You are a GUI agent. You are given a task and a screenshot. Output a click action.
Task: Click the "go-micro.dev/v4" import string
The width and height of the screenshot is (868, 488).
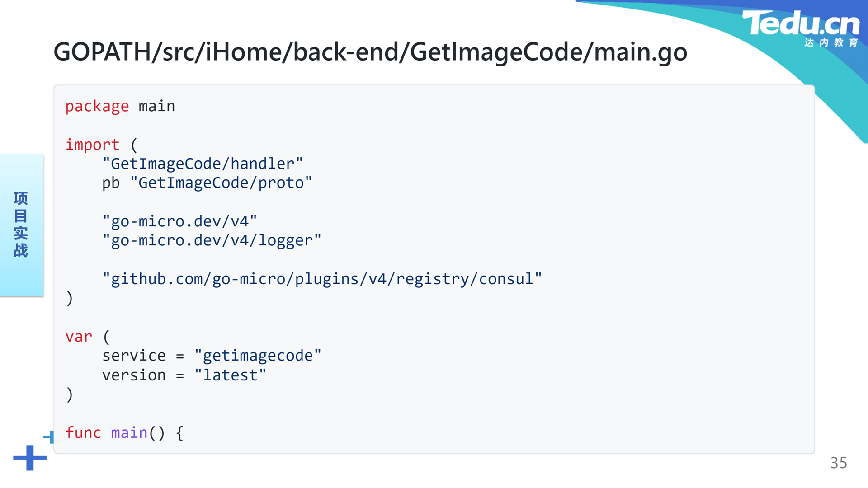coord(179,221)
